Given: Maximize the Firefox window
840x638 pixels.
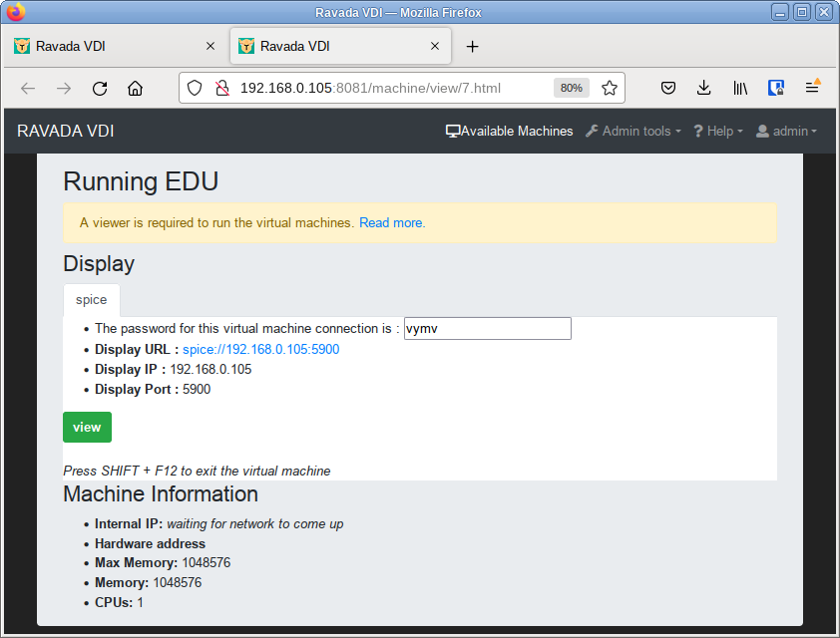Looking at the screenshot, I should point(802,12).
